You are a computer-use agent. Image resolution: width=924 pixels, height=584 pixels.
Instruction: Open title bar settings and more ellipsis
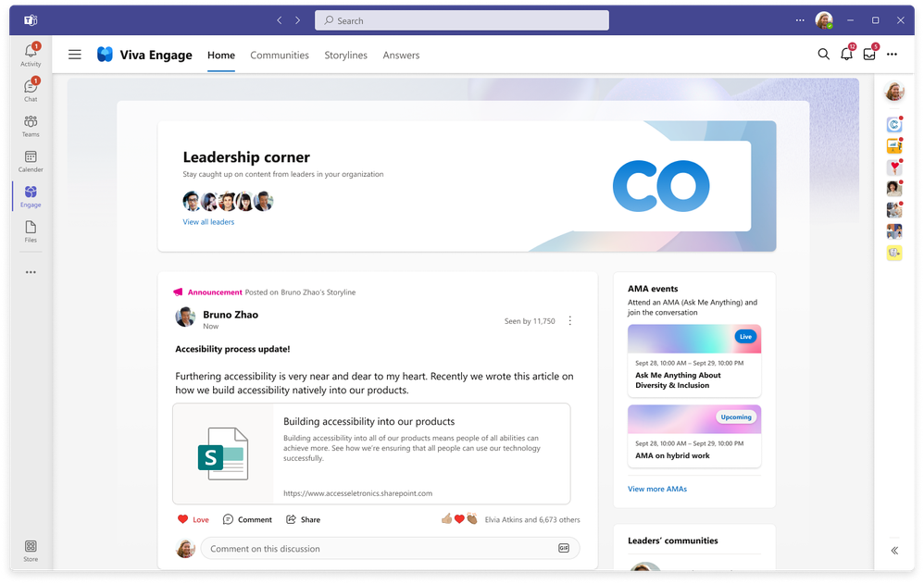(800, 20)
